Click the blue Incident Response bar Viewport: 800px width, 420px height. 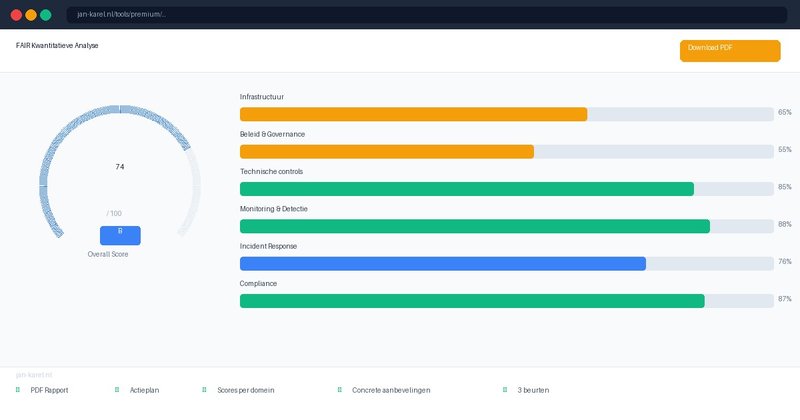(x=442, y=264)
